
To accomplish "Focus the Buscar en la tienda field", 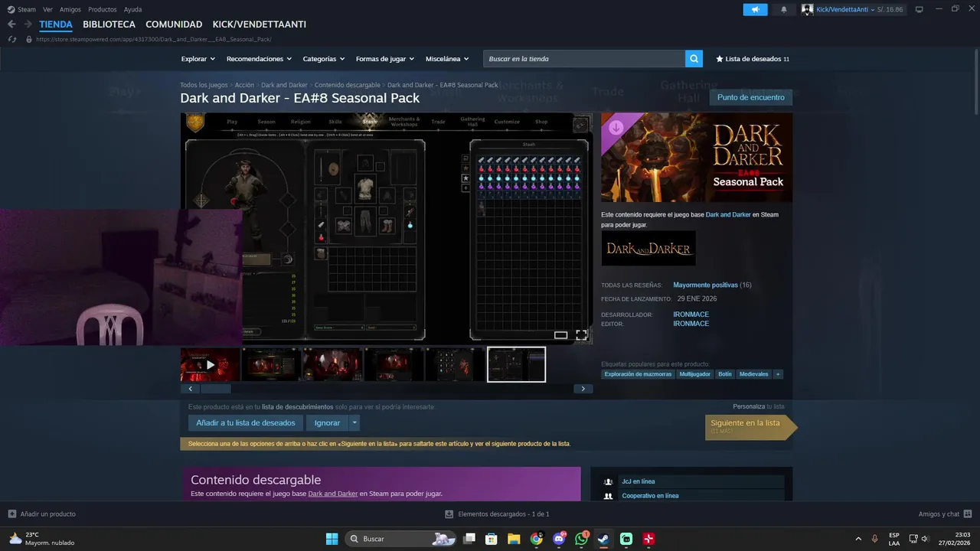I will click(584, 59).
